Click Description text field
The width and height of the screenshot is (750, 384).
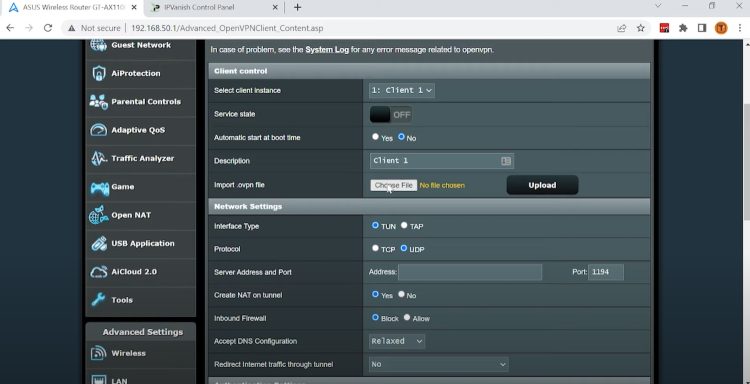click(x=441, y=161)
